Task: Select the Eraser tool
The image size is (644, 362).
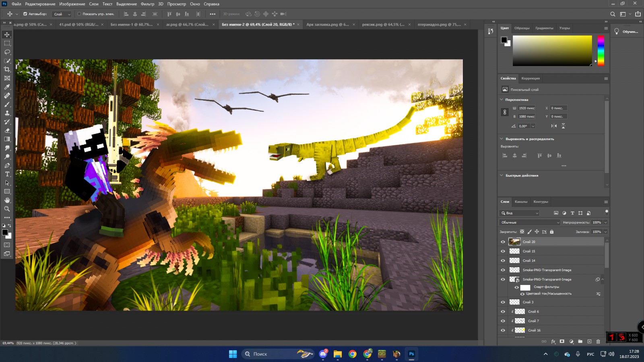Action: point(7,130)
